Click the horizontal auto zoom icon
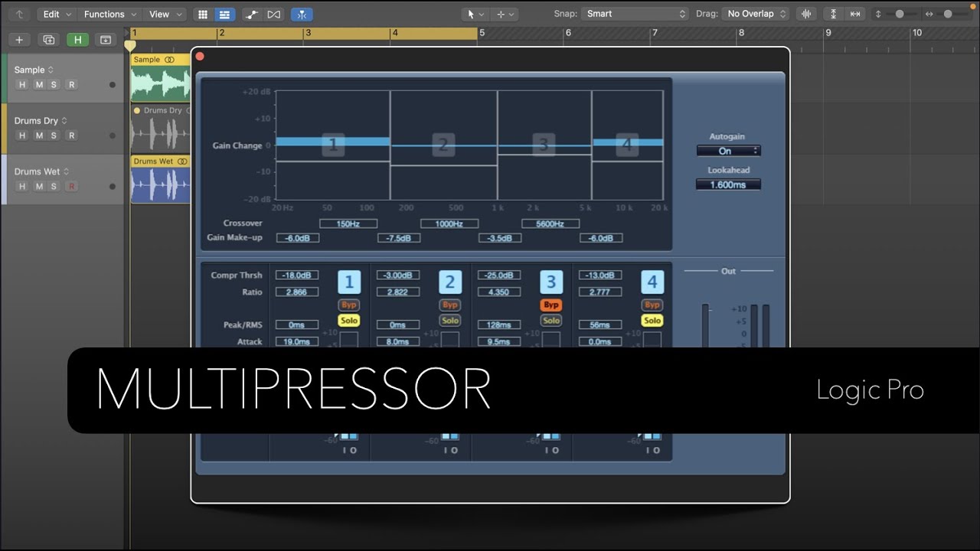980x551 pixels. coord(855,14)
